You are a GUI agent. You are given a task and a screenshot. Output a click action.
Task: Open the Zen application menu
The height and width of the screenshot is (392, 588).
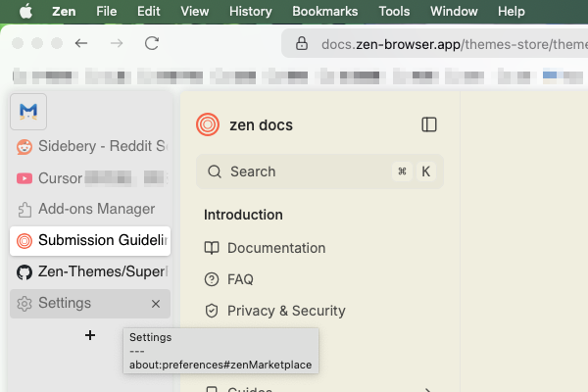(64, 11)
